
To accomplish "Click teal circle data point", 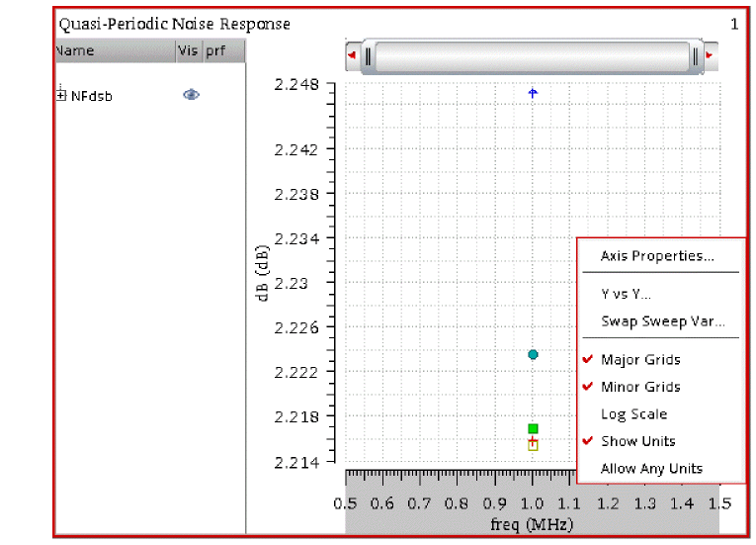I will pos(533,355).
